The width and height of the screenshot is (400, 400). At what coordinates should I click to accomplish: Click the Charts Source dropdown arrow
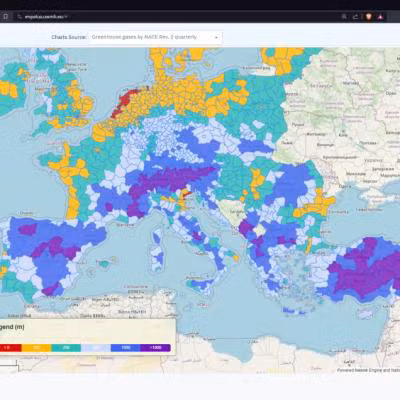(x=216, y=38)
